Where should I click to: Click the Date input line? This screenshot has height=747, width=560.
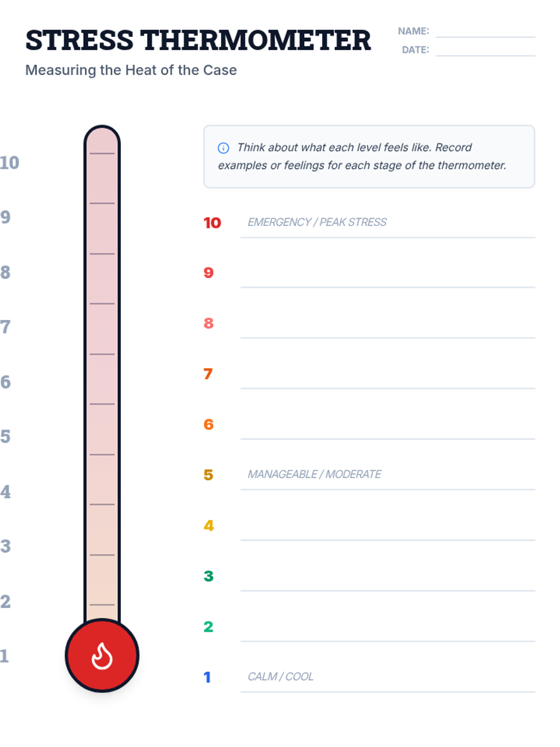485,50
